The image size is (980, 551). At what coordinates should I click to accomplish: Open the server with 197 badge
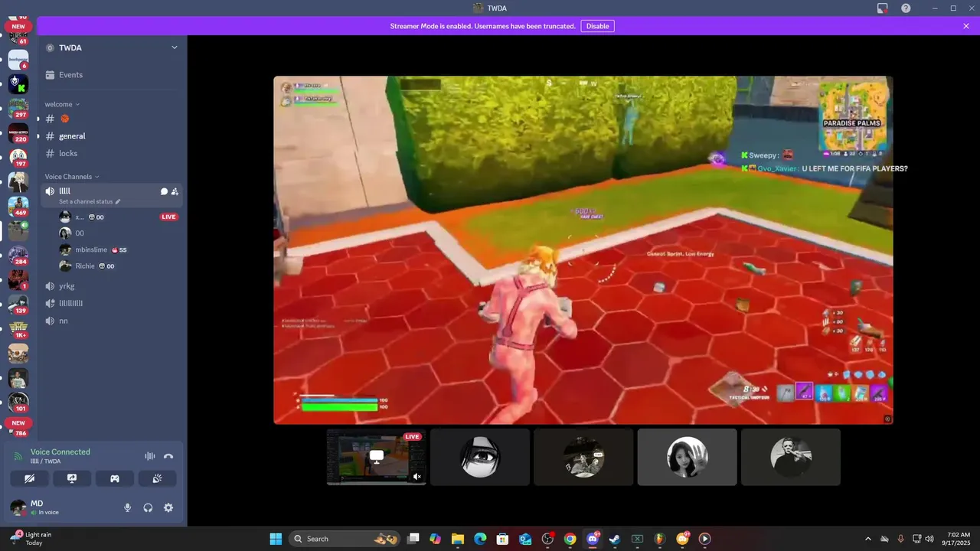(x=18, y=157)
